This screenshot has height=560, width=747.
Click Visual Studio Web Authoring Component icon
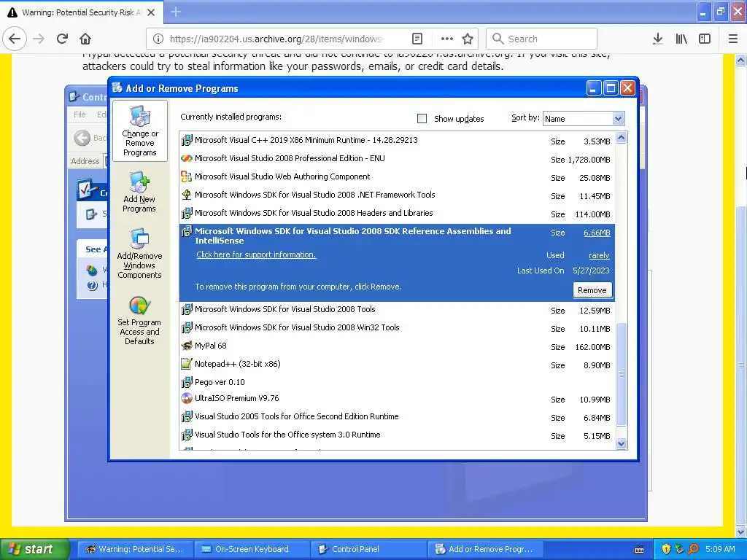(187, 176)
